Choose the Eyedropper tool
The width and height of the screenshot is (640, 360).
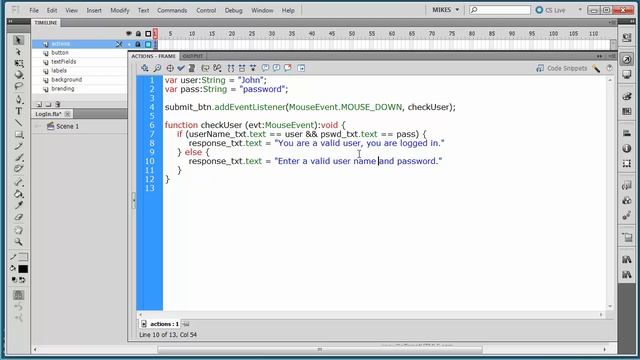click(18, 205)
